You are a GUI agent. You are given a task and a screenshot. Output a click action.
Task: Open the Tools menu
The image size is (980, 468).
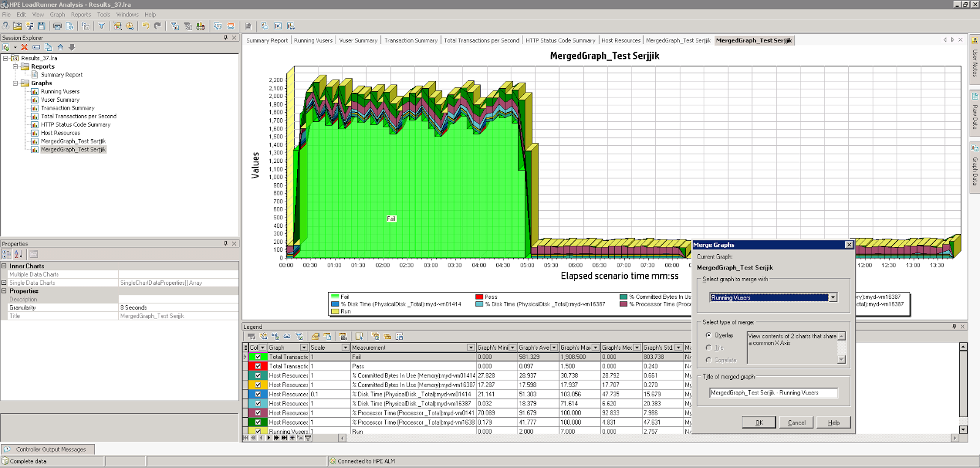pyautogui.click(x=104, y=14)
